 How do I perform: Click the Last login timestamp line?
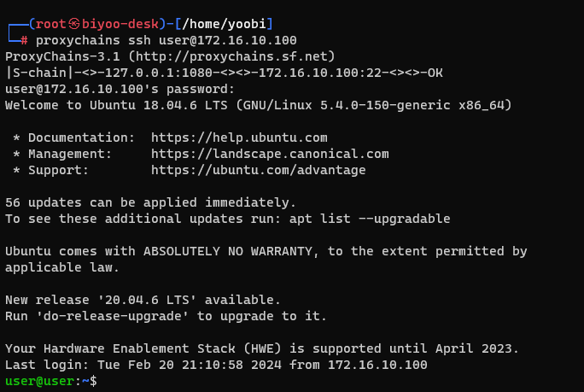click(216, 365)
